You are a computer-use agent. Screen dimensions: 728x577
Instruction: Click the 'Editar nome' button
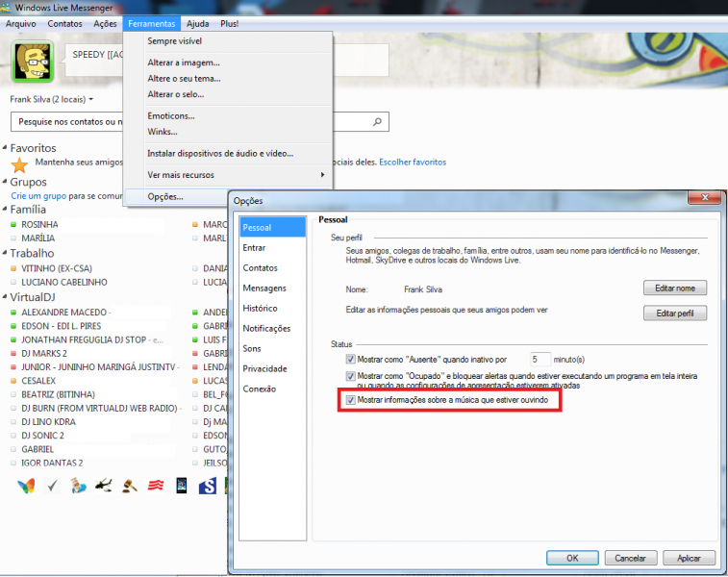click(x=675, y=288)
